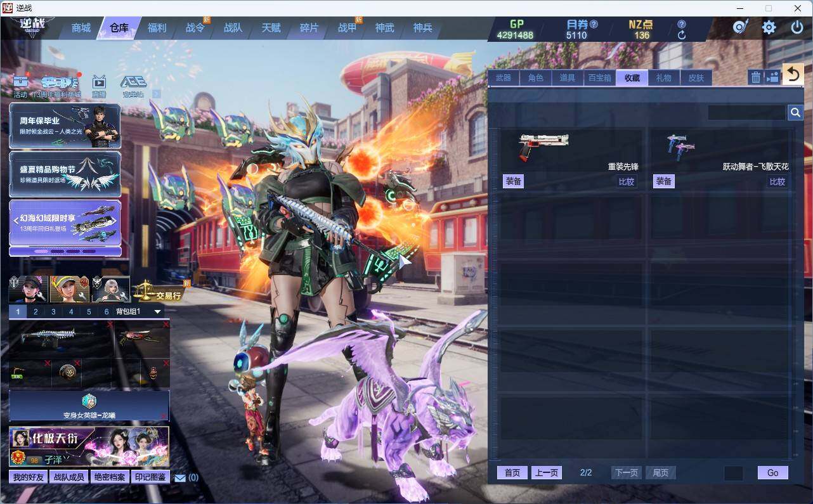This screenshot has height=504, width=813.
Task: Remove the equipped red secondary weapon
Action: (166, 325)
